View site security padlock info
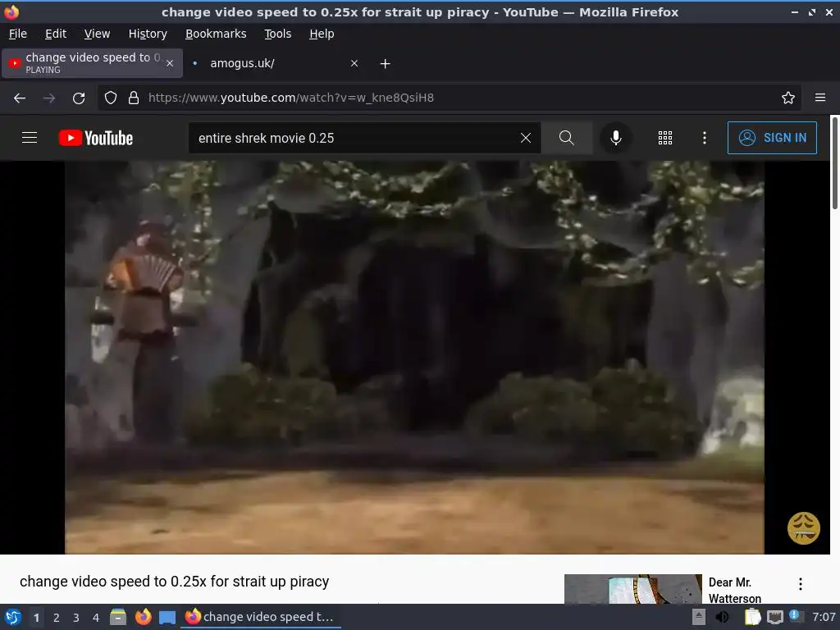Image resolution: width=840 pixels, height=630 pixels. [134, 98]
